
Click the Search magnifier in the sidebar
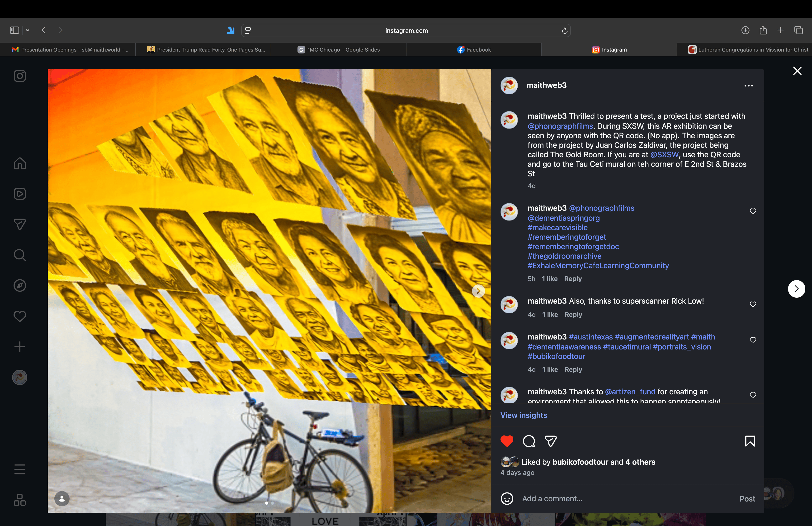(20, 255)
